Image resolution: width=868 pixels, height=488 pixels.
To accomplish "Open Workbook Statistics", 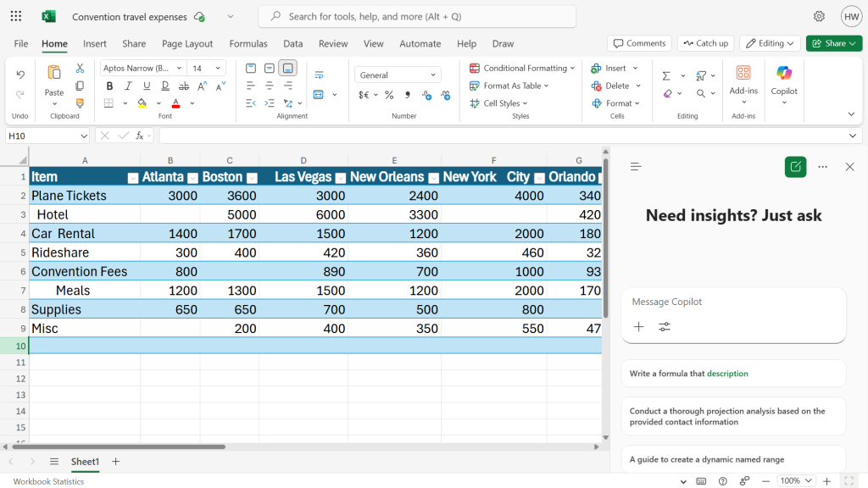I will 49,480.
